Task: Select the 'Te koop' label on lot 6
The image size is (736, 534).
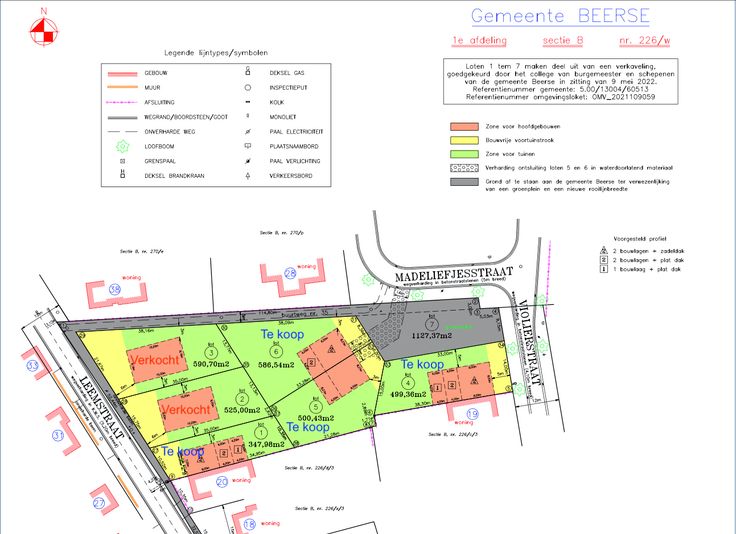Action: (280, 334)
